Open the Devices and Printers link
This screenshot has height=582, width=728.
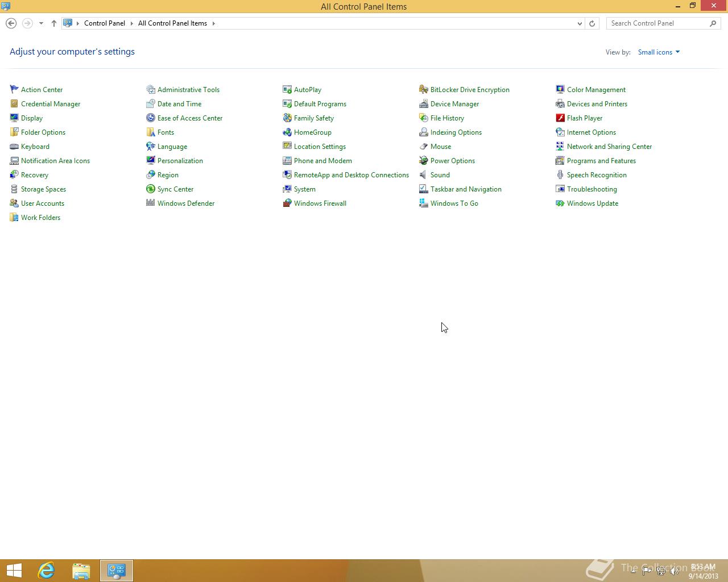click(x=597, y=104)
